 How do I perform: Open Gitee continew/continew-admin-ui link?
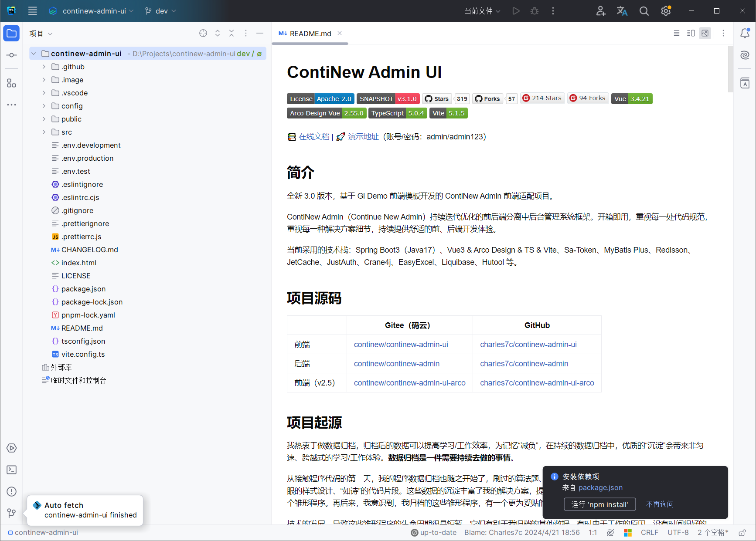pyautogui.click(x=401, y=345)
